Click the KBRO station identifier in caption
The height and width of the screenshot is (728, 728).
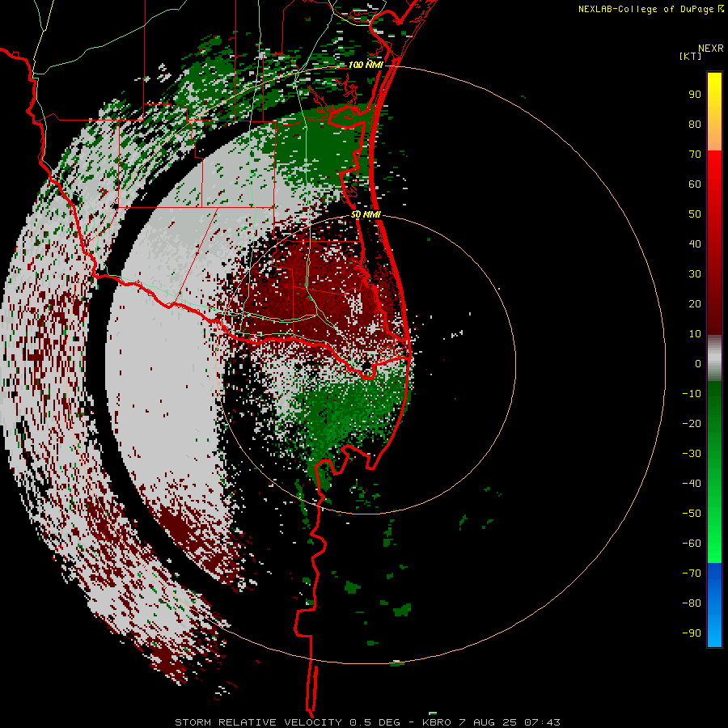(437, 722)
